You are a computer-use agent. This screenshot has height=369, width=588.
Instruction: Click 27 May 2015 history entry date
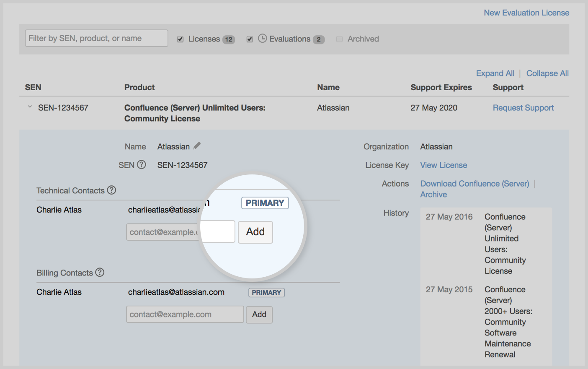[449, 289]
